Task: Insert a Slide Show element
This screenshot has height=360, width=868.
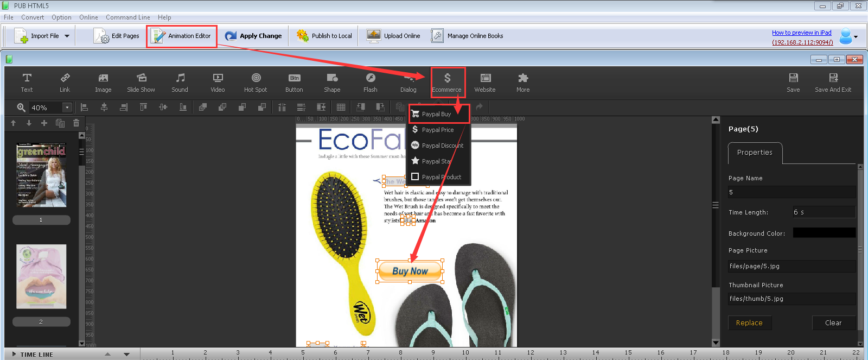Action: (141, 83)
